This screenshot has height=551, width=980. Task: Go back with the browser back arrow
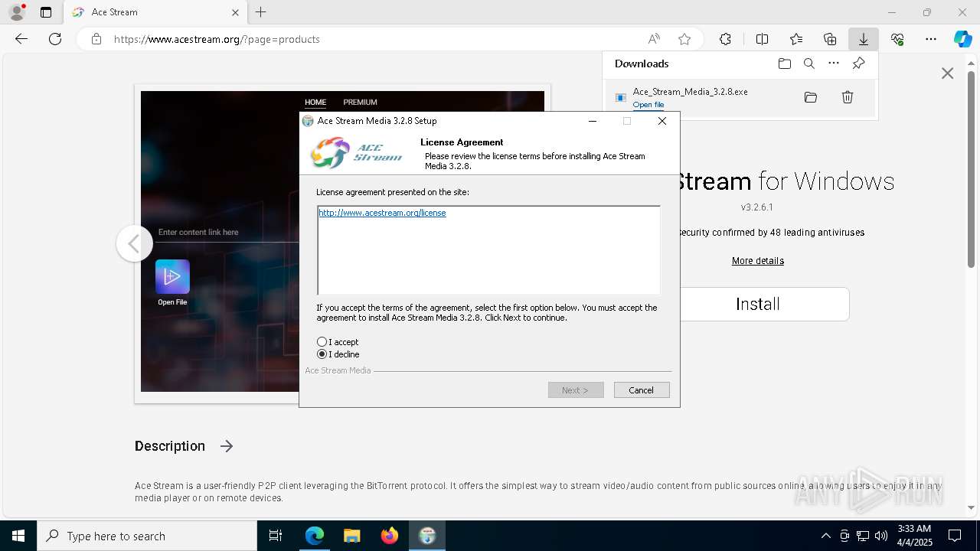[21, 39]
